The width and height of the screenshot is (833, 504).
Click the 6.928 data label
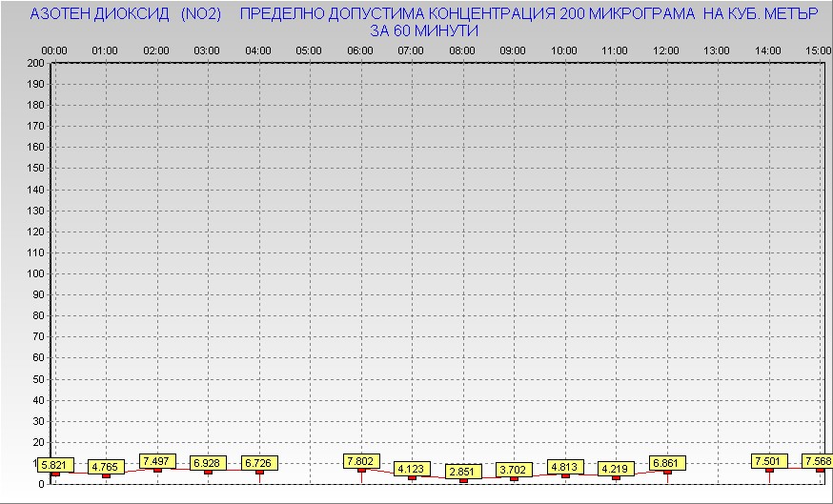coord(208,463)
